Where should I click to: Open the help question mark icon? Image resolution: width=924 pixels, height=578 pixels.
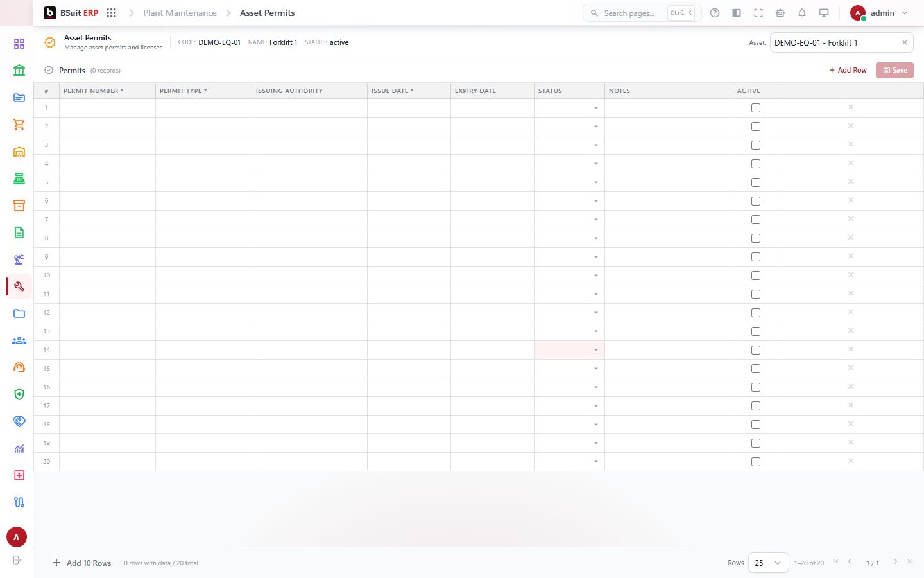click(x=715, y=13)
